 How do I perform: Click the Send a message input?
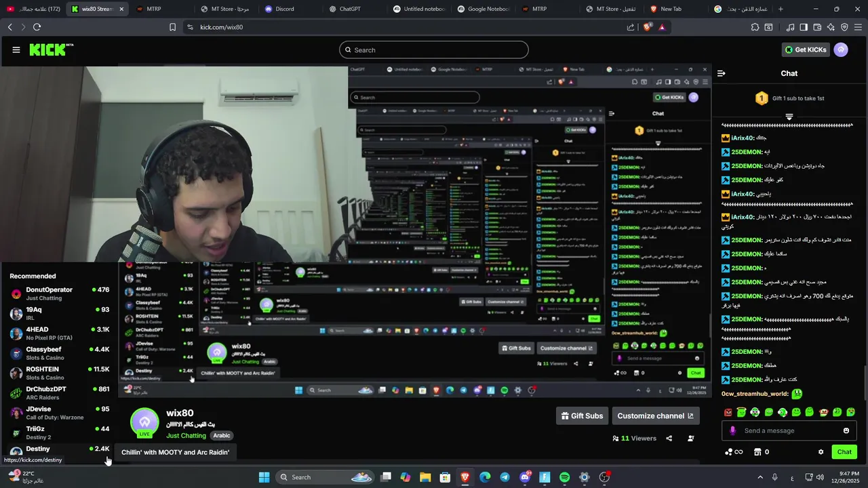point(789,431)
